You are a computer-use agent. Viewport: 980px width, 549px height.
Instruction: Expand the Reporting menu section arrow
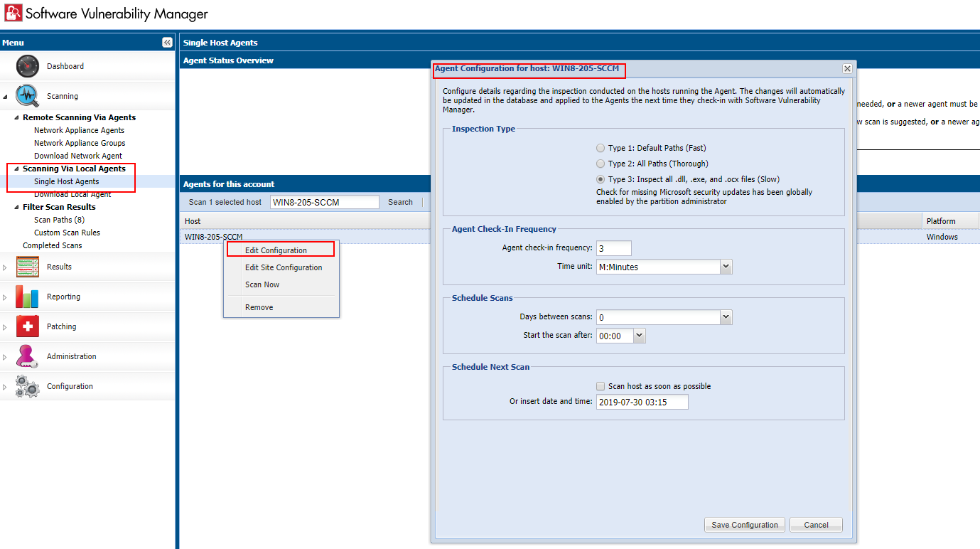pos(5,297)
